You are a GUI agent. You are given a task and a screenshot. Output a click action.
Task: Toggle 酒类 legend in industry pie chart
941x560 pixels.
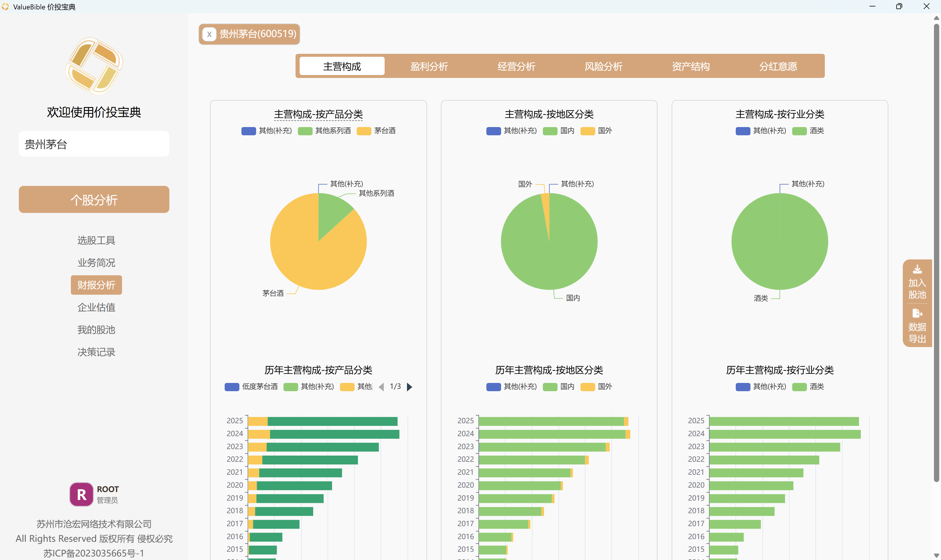[x=808, y=131]
